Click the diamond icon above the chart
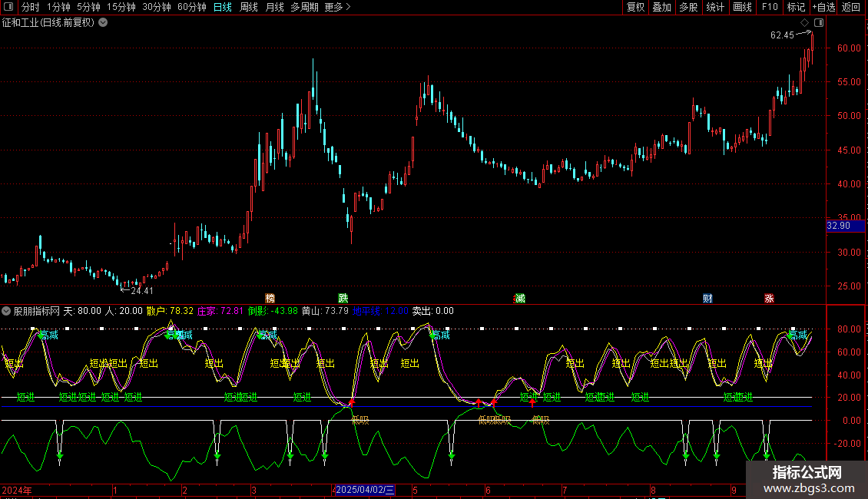 coord(804,23)
